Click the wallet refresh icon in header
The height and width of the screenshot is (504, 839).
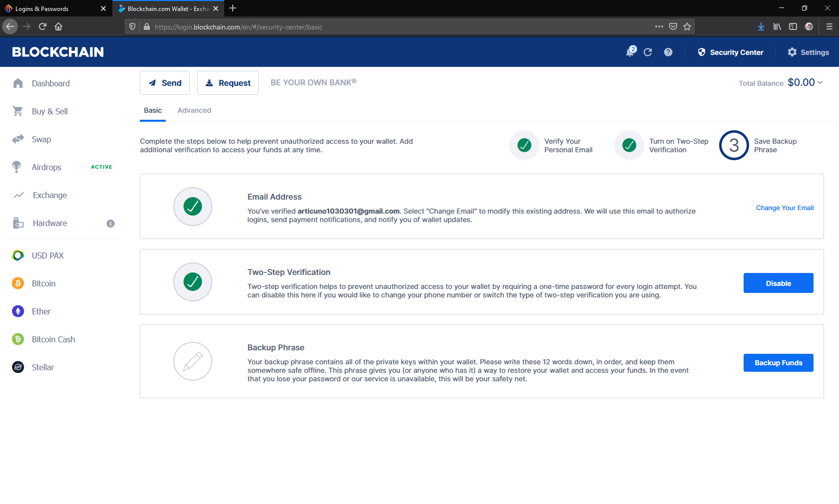point(648,52)
